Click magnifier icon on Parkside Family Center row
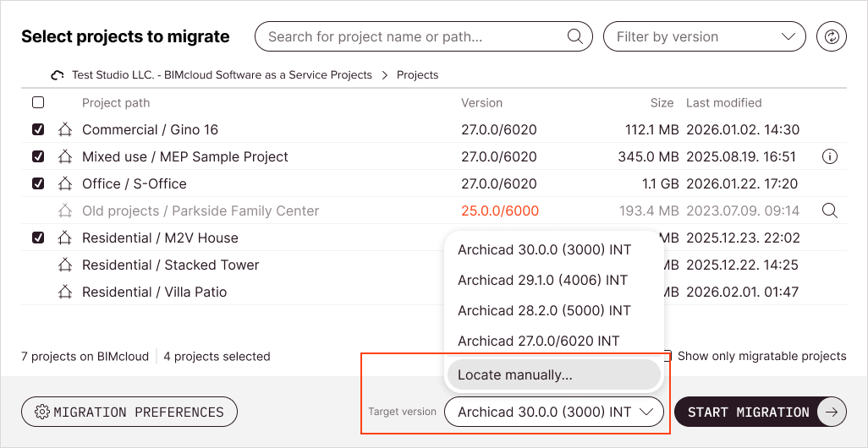Screen dimensions: 868x448 point(829,210)
